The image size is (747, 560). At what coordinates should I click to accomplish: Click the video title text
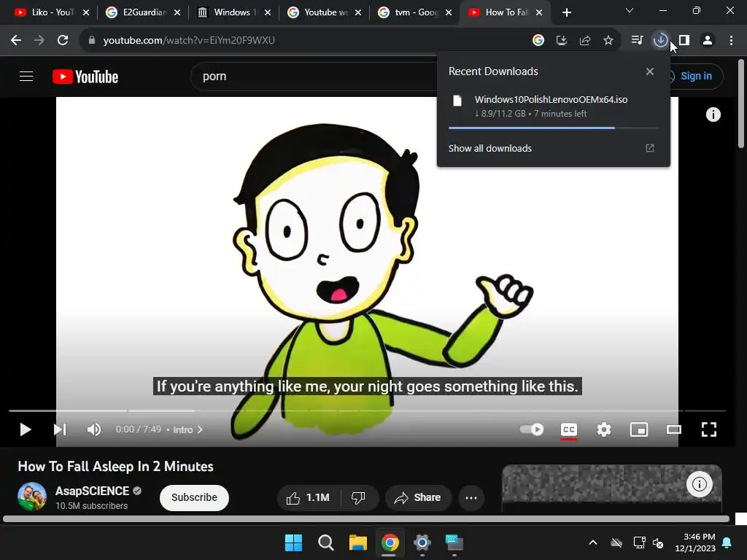(116, 466)
